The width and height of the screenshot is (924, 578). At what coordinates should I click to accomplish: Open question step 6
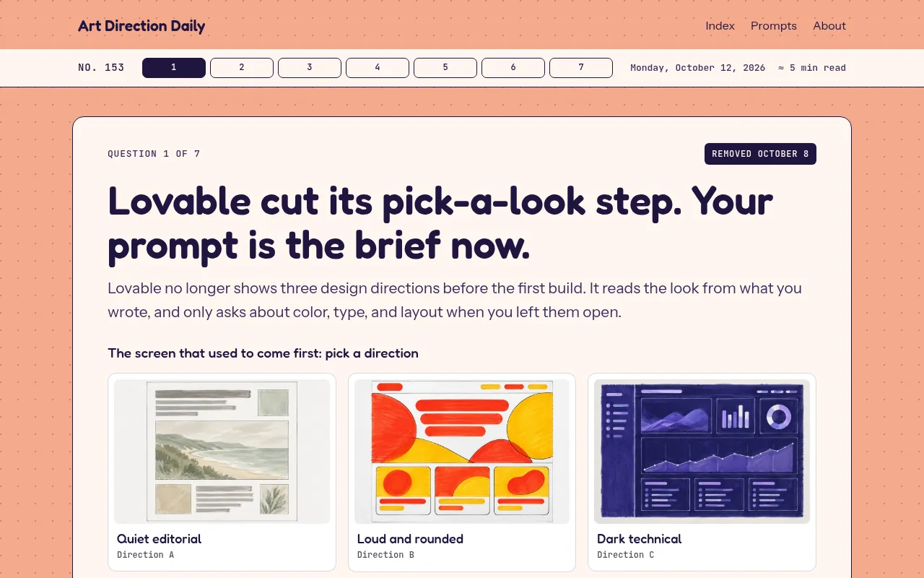pyautogui.click(x=513, y=68)
